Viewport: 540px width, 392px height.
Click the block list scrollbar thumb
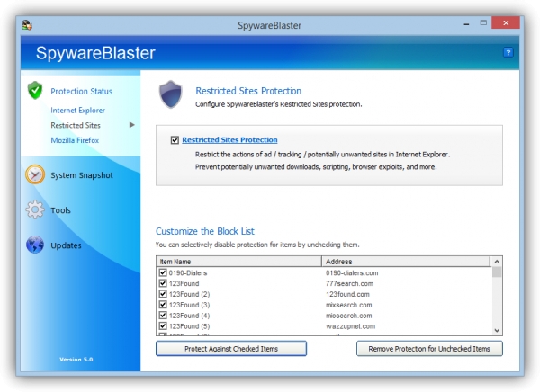tap(497, 272)
